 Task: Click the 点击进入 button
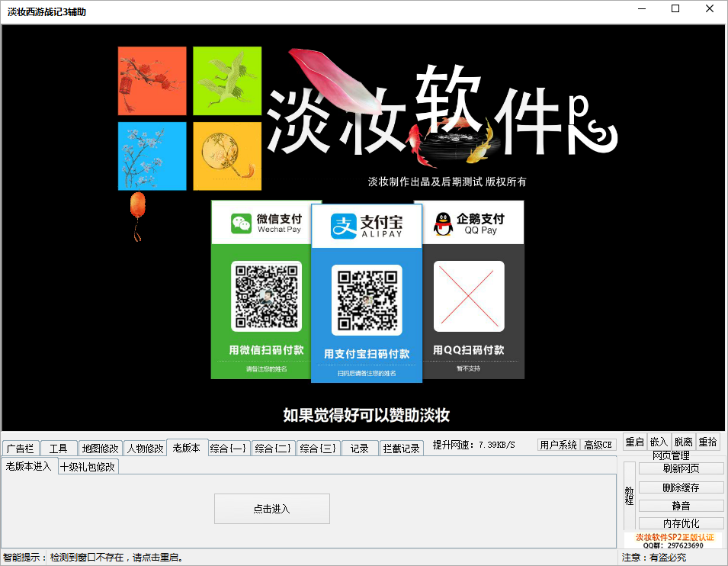pos(272,509)
